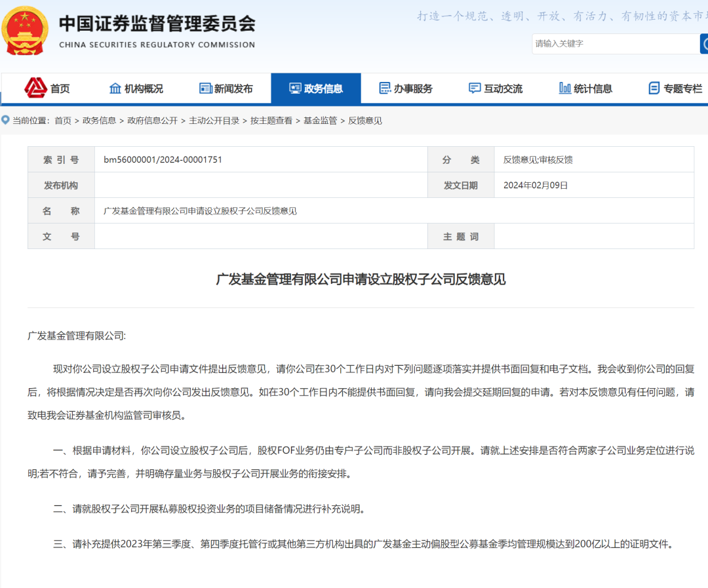
Task: Open the 专题专栏 navigation tab
Action: (675, 88)
